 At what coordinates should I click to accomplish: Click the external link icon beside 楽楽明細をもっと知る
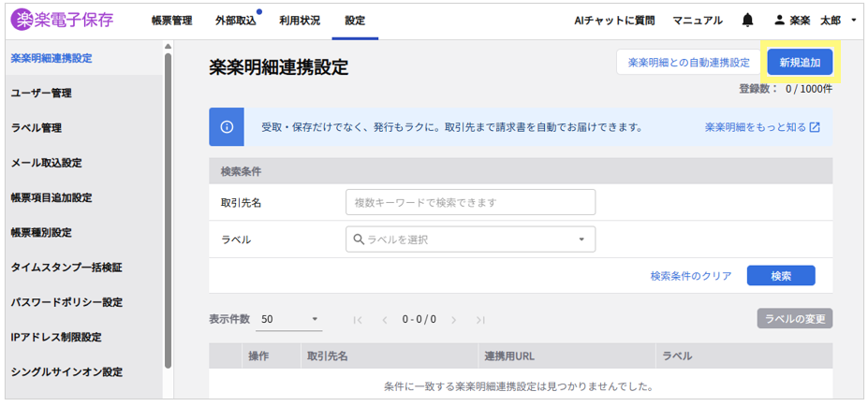pos(815,126)
